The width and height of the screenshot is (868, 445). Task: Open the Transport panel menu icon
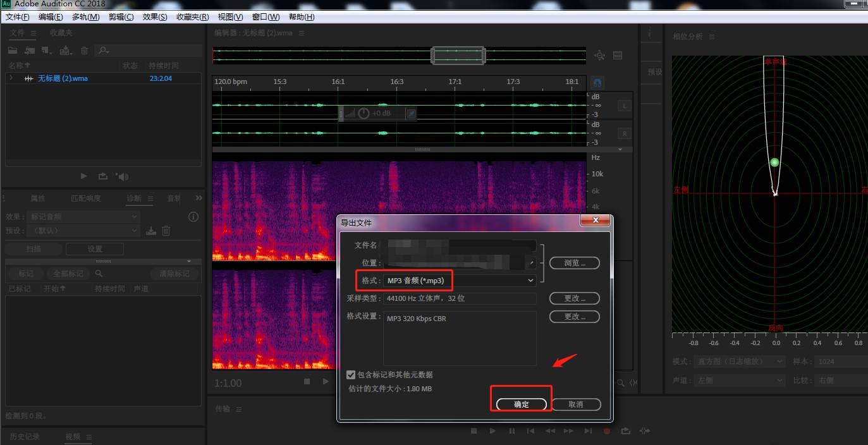click(239, 409)
